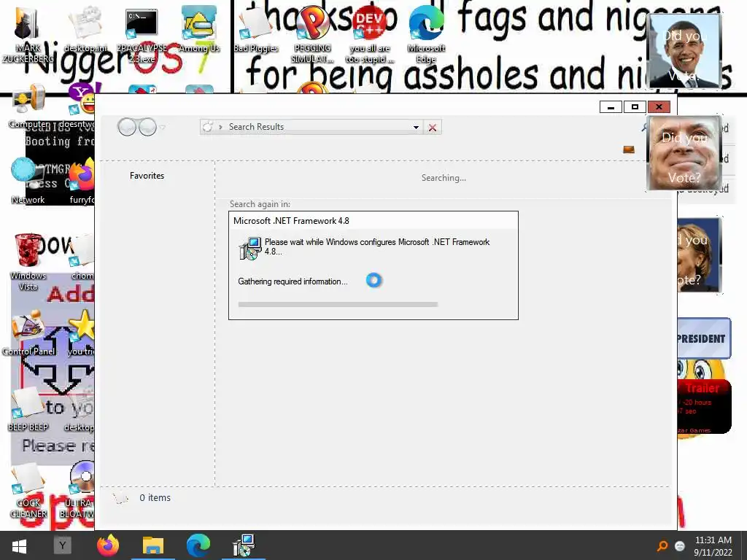Click the Back navigation button in Explorer
This screenshot has width=747, height=560.
tap(127, 127)
